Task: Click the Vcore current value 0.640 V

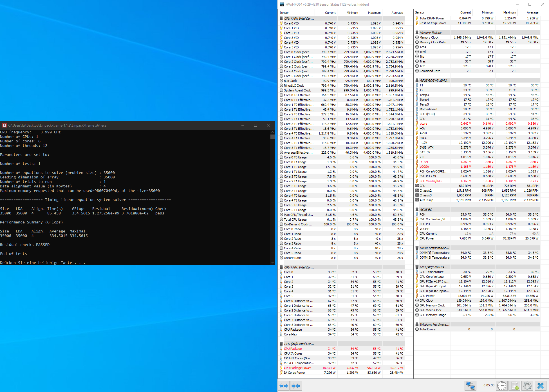Action: point(465,124)
